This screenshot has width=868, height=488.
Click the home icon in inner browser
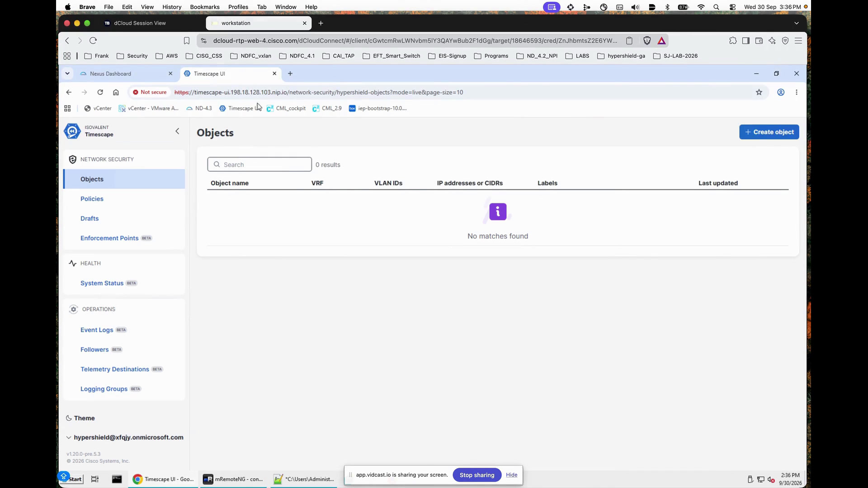[116, 92]
